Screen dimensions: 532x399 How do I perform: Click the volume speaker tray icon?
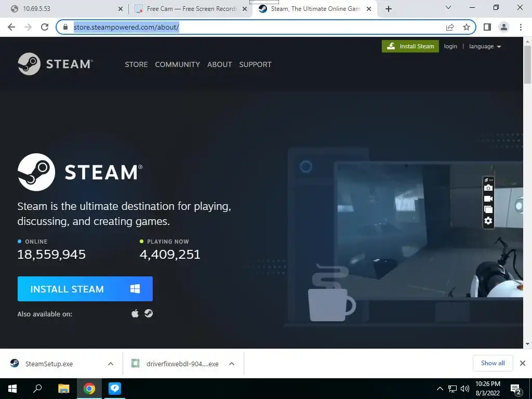click(x=465, y=389)
